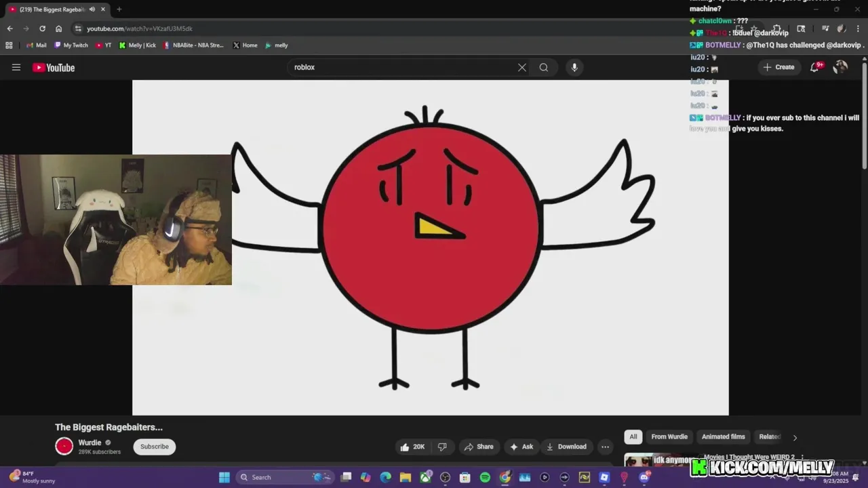The image size is (868, 488).
Task: Open the Create button in YouTube header
Action: point(778,67)
